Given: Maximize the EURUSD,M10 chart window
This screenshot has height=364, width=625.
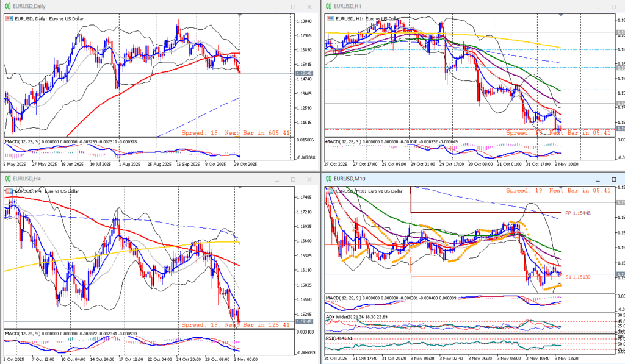Looking at the screenshot, I should click(613, 178).
